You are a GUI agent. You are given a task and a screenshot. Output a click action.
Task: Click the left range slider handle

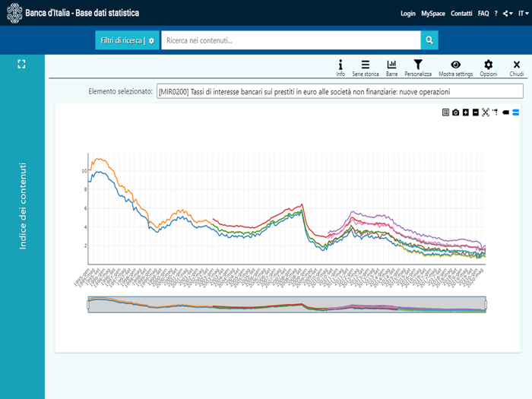88,305
